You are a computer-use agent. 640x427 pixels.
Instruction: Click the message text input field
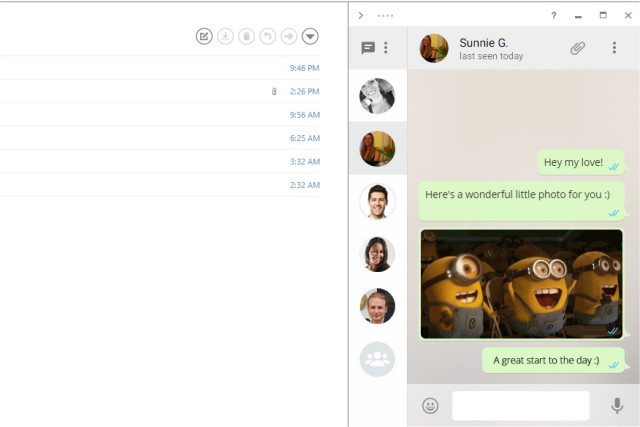click(x=521, y=405)
